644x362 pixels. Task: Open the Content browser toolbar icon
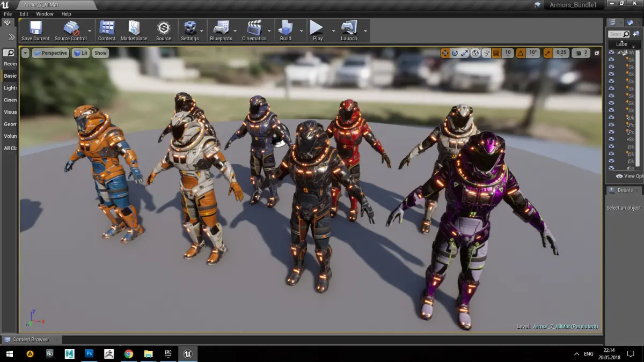click(107, 28)
